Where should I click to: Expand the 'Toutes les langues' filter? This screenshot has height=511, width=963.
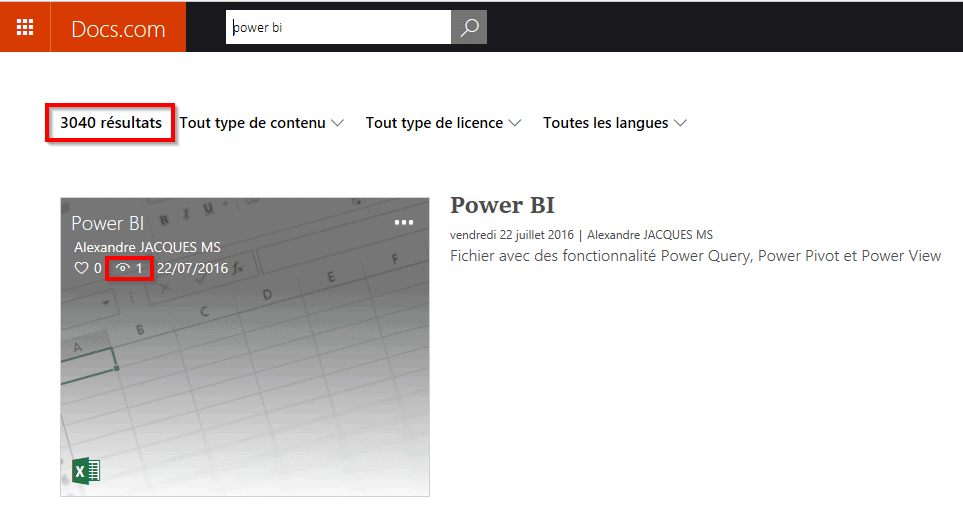614,123
